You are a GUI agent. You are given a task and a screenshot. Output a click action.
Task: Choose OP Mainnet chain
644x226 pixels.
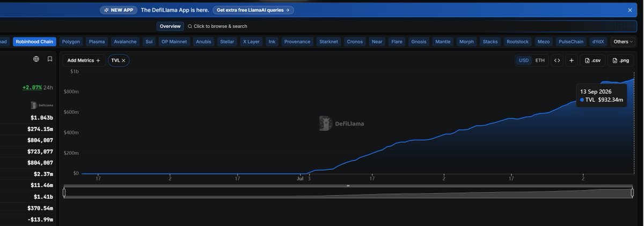(174, 41)
